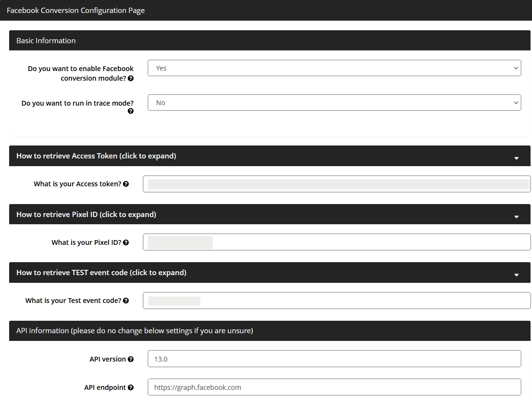Click the 'What is your Access token?' label
The height and width of the screenshot is (399, 532).
[77, 184]
